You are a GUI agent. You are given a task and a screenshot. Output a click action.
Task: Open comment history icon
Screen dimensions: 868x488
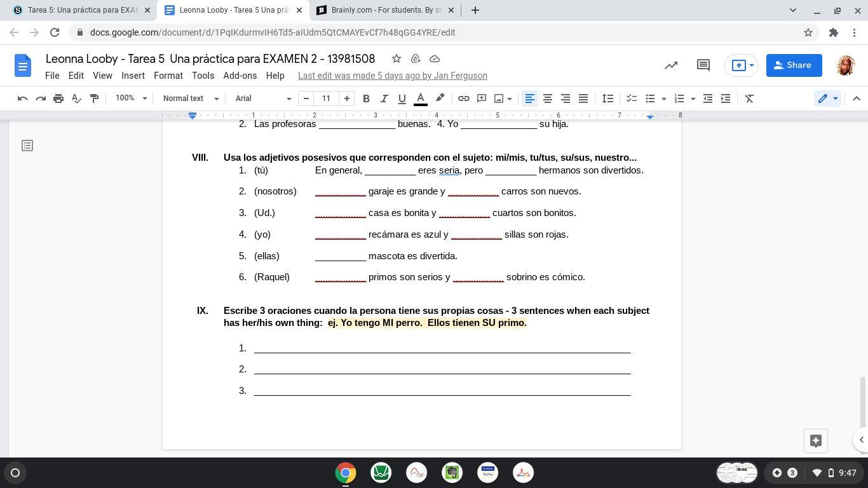tap(703, 65)
